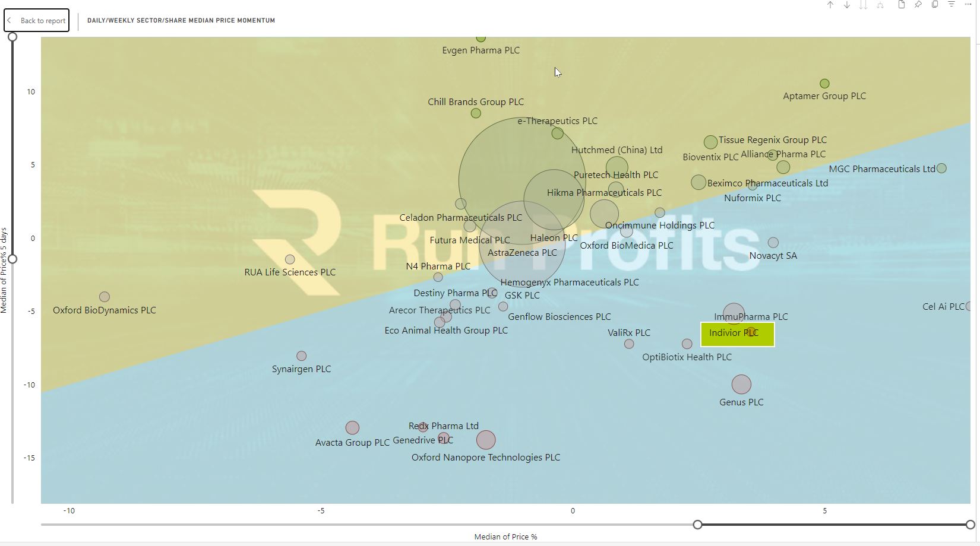Select the Genus PLC bubble

[x=741, y=385]
